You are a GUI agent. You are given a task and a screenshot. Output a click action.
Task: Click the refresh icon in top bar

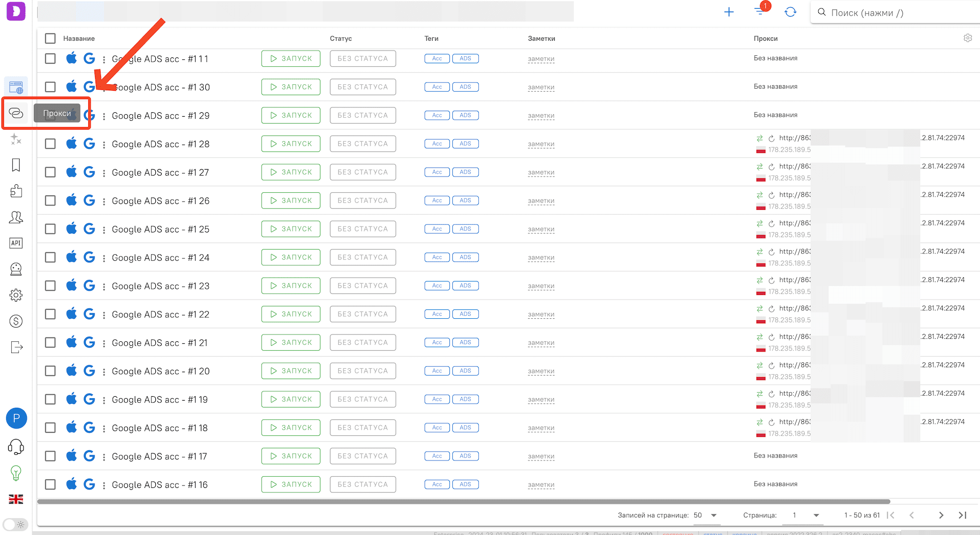click(x=790, y=12)
